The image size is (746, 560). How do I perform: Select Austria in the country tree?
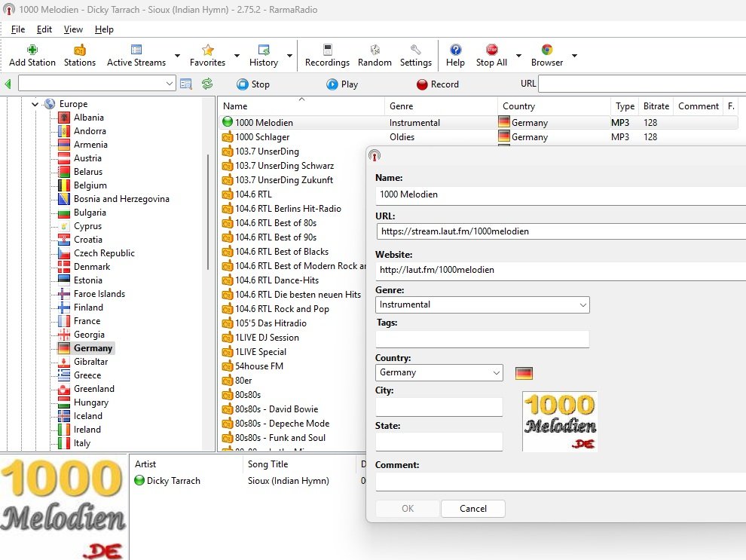point(87,158)
